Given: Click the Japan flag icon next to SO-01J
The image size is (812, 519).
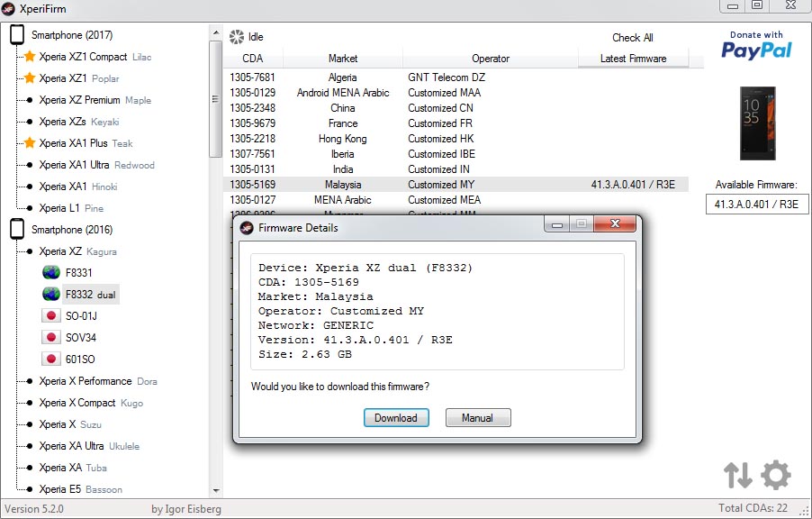Looking at the screenshot, I should [x=50, y=315].
